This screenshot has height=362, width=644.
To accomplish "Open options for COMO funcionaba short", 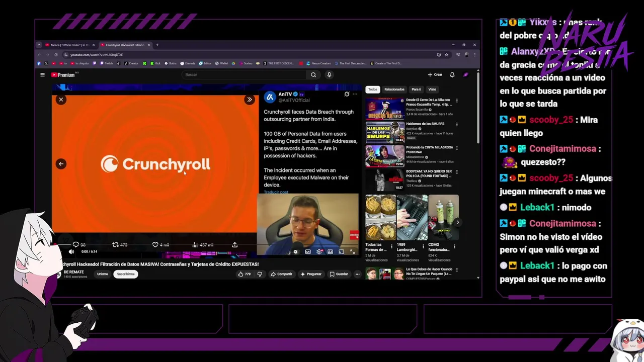I will [x=454, y=246].
